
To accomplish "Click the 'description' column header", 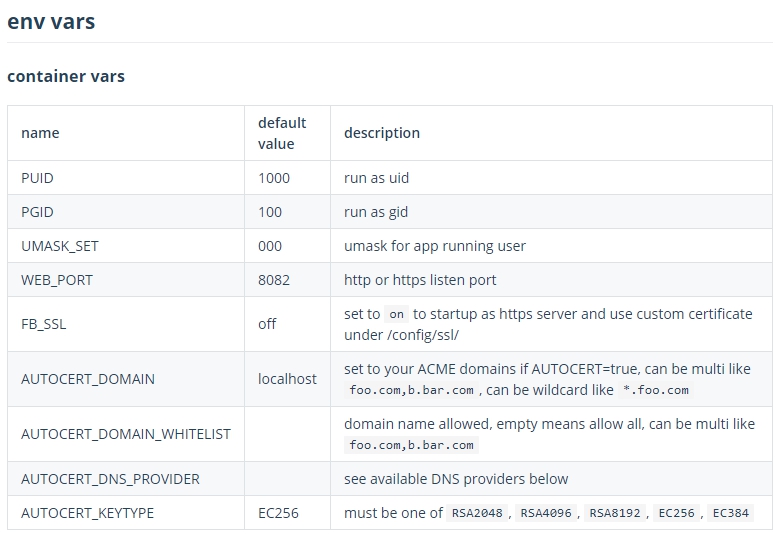I will click(x=382, y=133).
